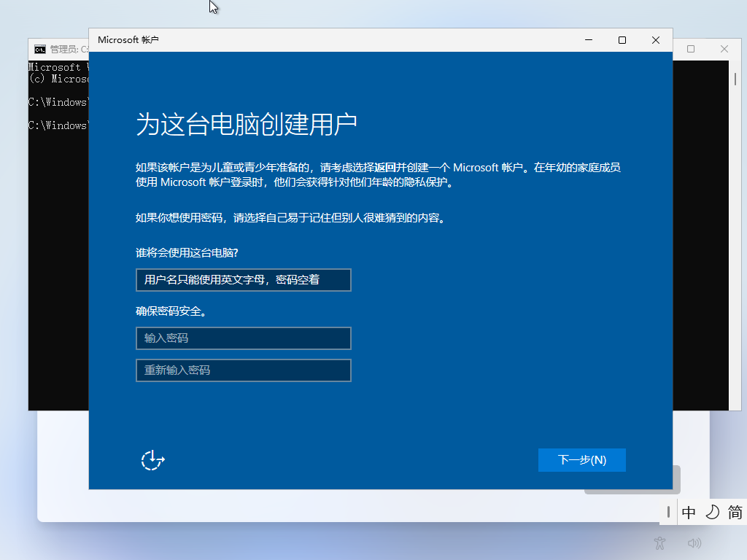Close the Microsoft 帐户 dialog
Viewport: 747px width, 560px height.
(654, 40)
